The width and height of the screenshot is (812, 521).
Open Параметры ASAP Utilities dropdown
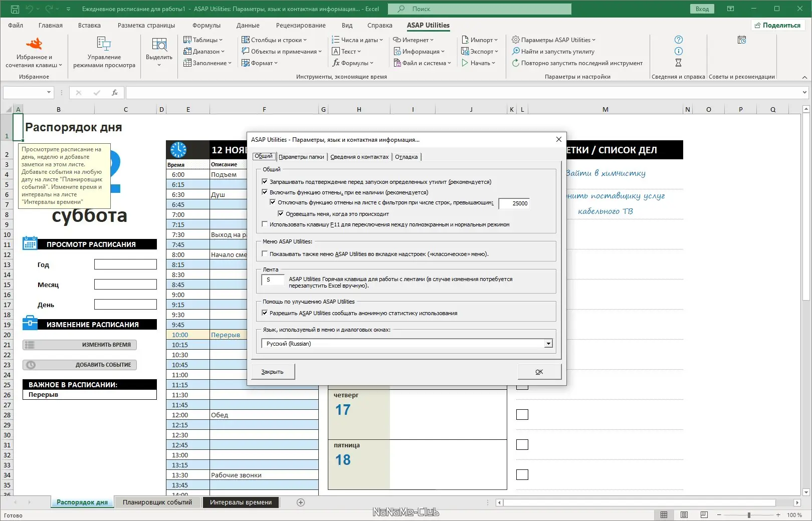point(553,40)
